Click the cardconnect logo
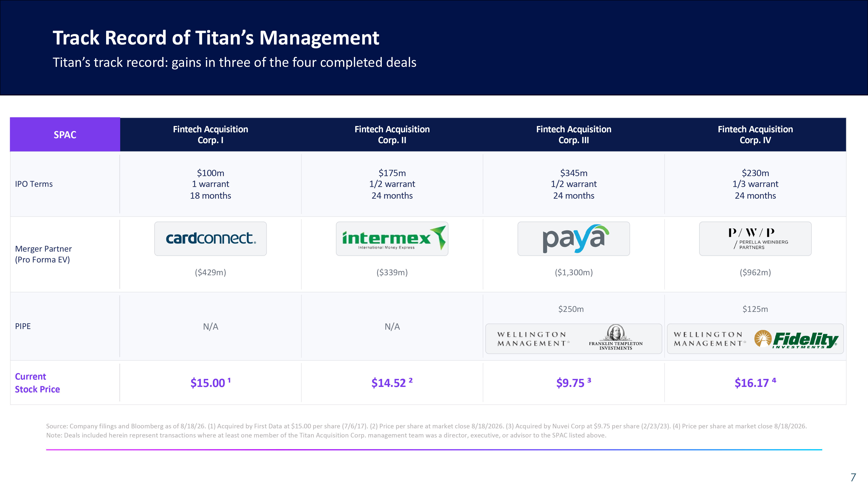 [210, 238]
